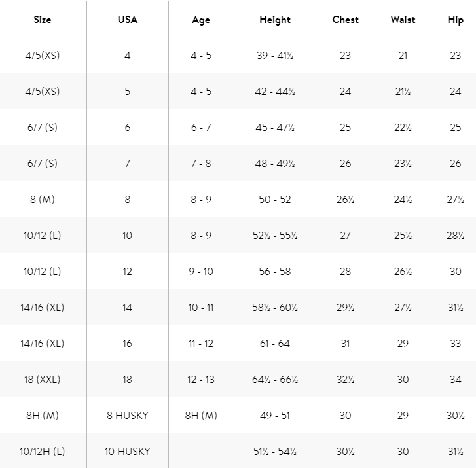
Task: Select height value 61 - 64
Action: pos(275,343)
